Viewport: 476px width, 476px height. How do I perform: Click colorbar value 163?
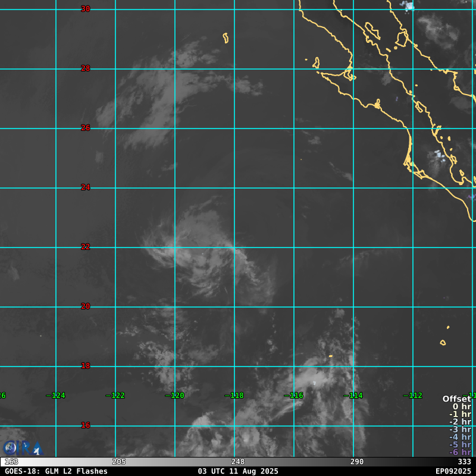[x=11, y=462]
